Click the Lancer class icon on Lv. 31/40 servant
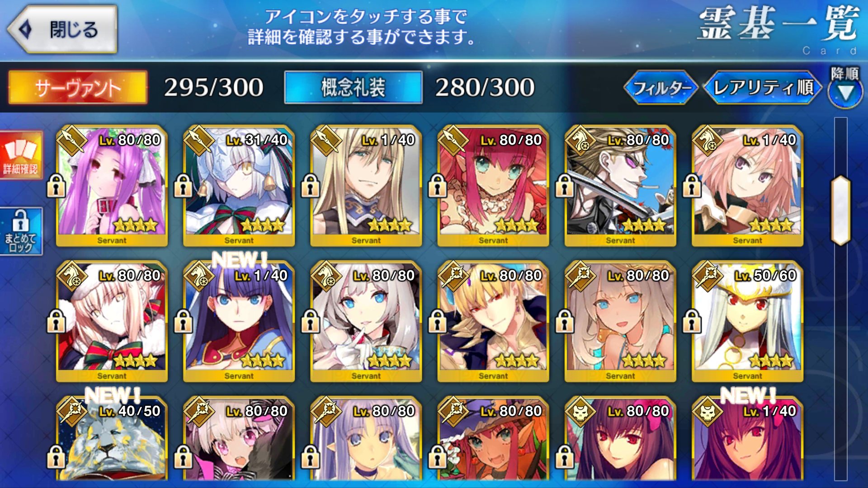The image size is (868, 488). pos(198,141)
